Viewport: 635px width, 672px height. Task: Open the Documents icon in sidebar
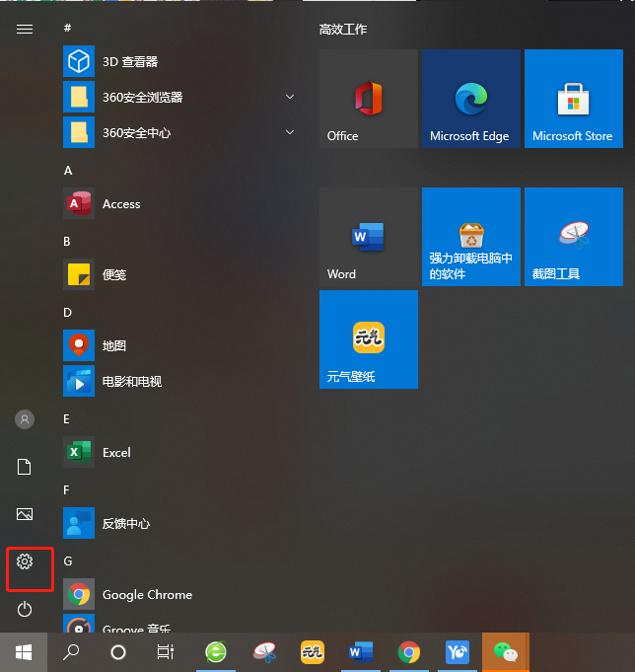25,467
